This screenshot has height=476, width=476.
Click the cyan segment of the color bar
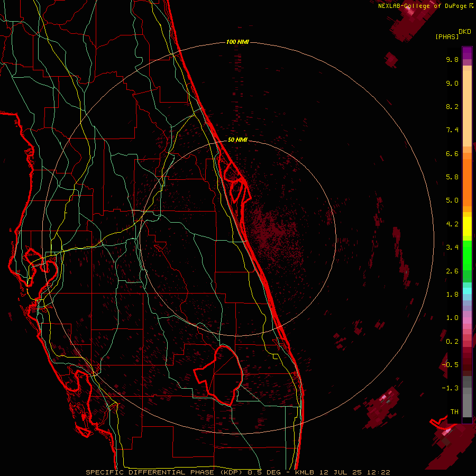pyautogui.click(x=467, y=291)
